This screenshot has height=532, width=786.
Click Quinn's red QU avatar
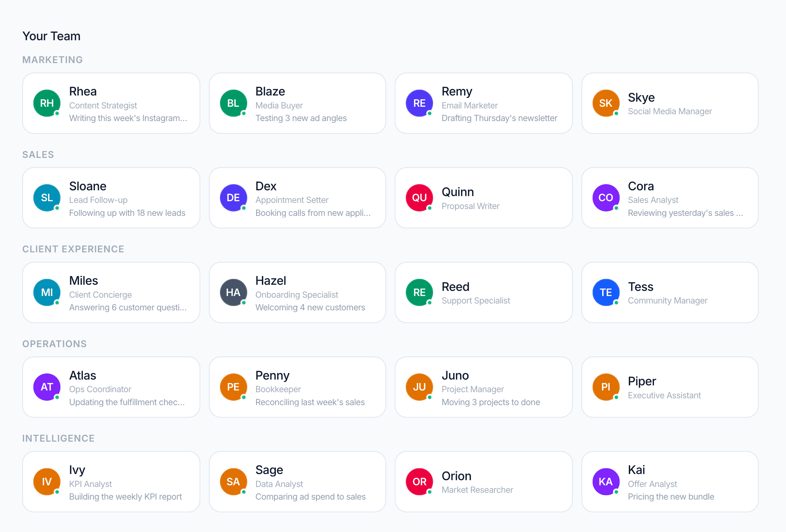point(419,198)
